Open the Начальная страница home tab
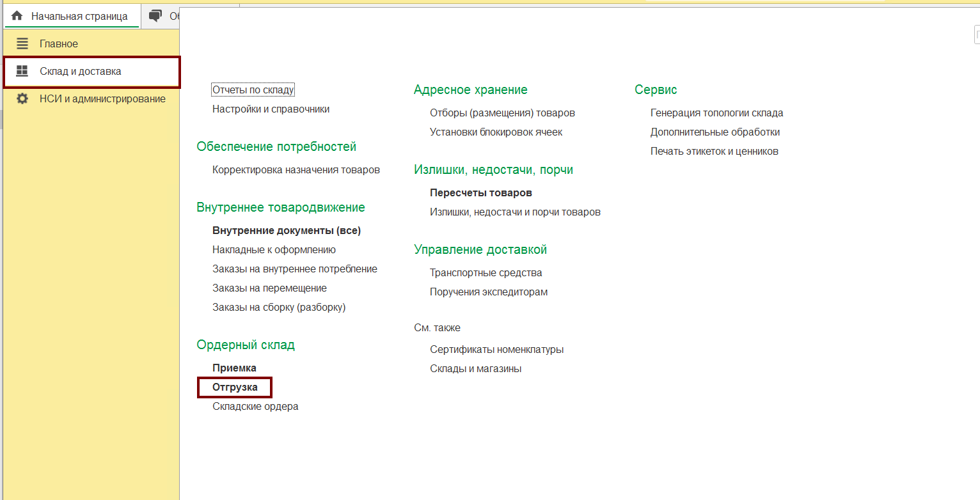 pos(71,16)
